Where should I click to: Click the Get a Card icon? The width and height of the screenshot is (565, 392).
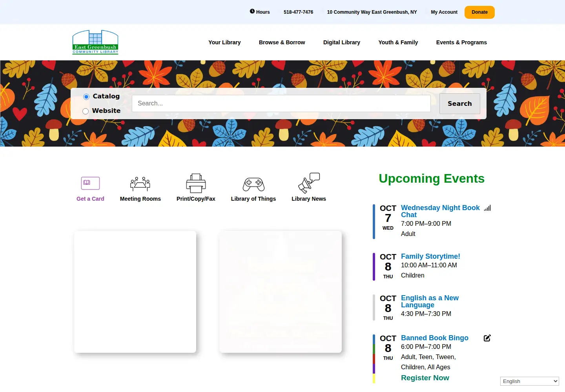point(90,183)
